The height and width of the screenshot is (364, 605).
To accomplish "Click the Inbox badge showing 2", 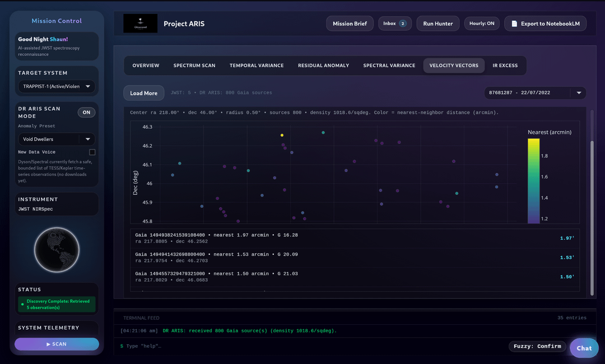I will (402, 24).
